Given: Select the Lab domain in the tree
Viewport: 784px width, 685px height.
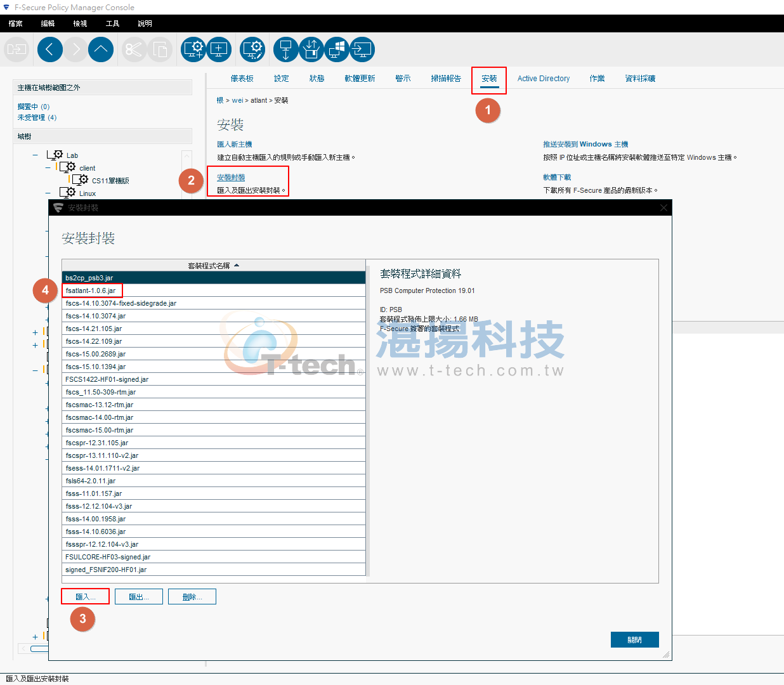Looking at the screenshot, I should click(x=72, y=155).
